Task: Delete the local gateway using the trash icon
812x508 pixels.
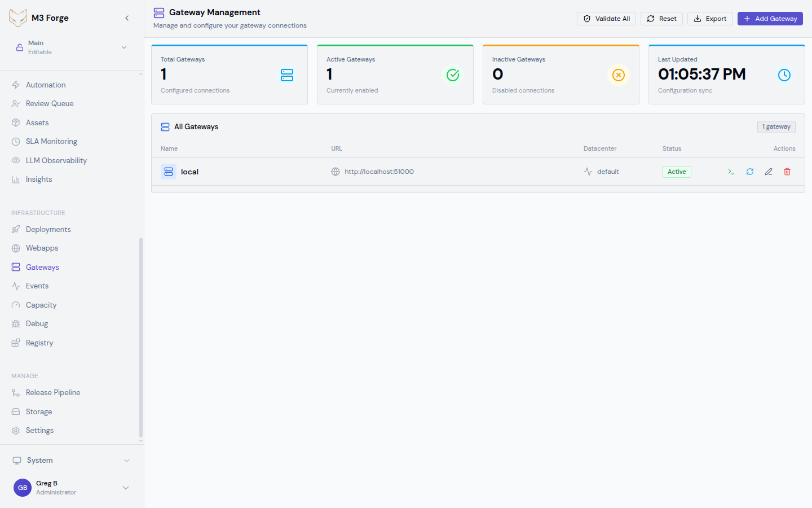Action: [787, 171]
